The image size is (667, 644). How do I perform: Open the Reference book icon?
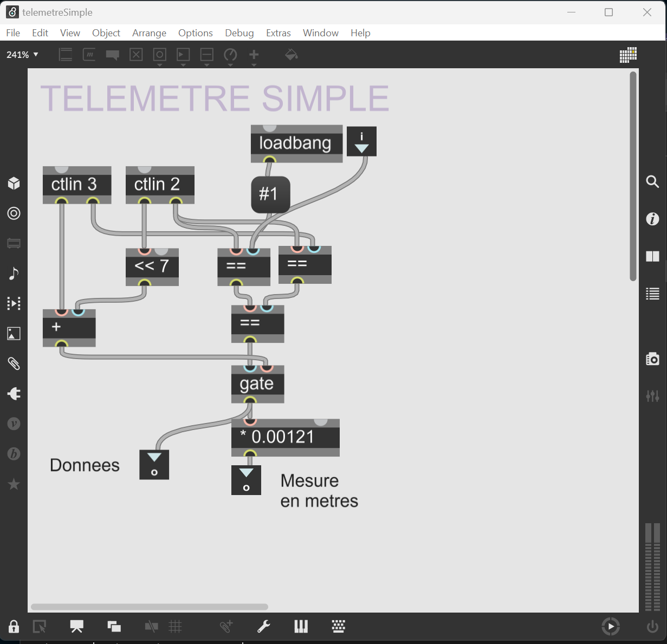coord(653,256)
